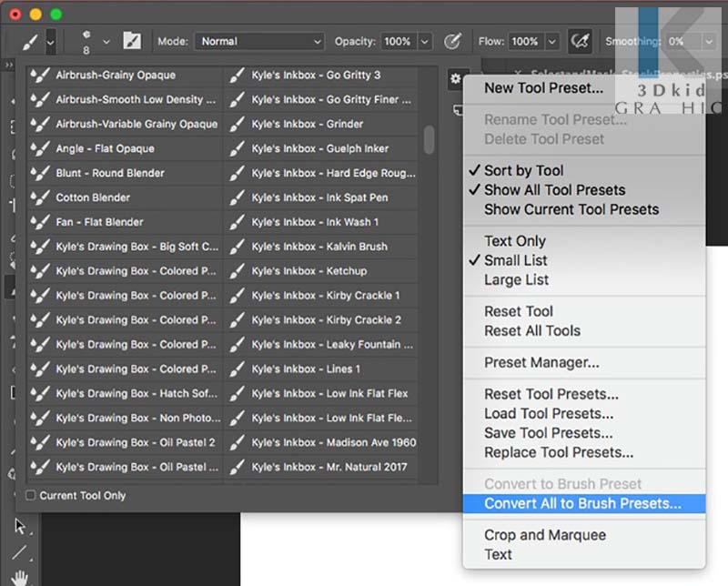
Task: Load the Text preset set
Action: point(584,554)
